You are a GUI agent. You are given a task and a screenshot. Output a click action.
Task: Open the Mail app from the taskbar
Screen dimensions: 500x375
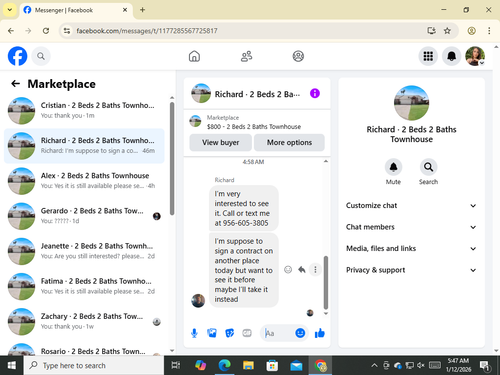(296, 365)
